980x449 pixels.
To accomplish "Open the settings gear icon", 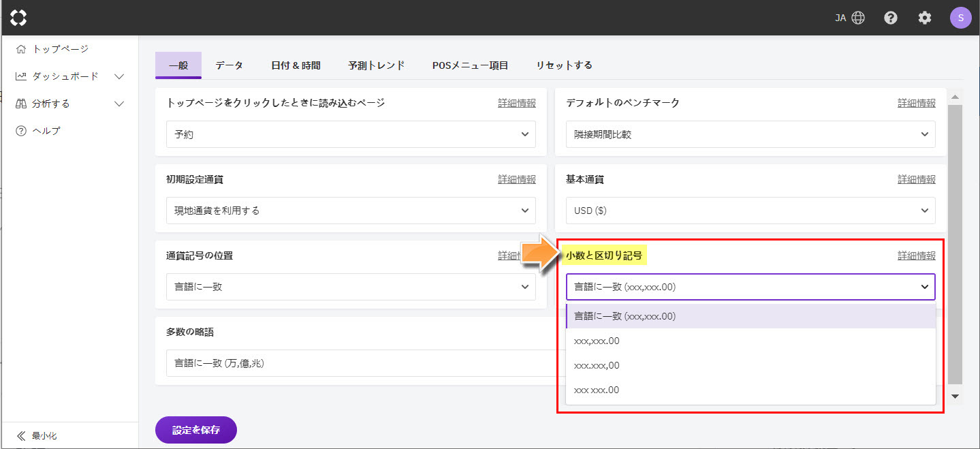I will (925, 18).
